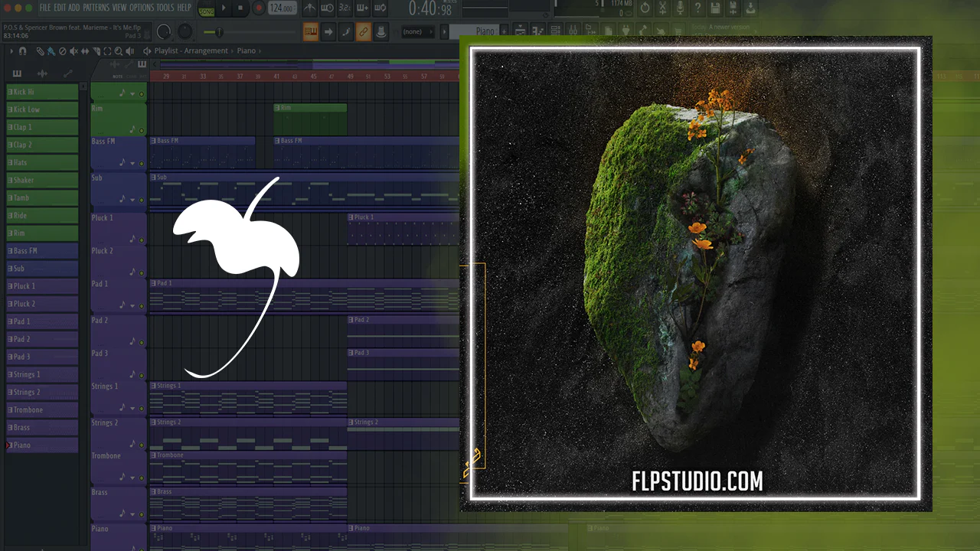The height and width of the screenshot is (551, 980).
Task: Toggle the playlist magnet snap icon
Action: click(22, 51)
